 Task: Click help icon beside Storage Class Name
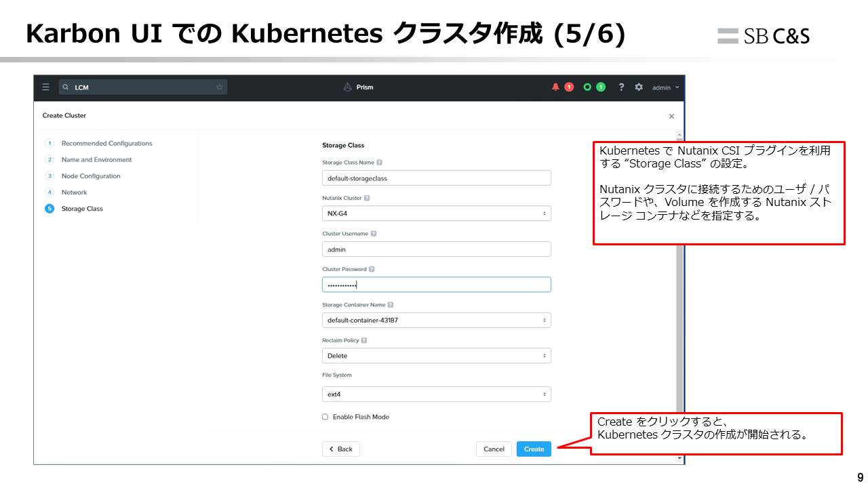point(379,163)
